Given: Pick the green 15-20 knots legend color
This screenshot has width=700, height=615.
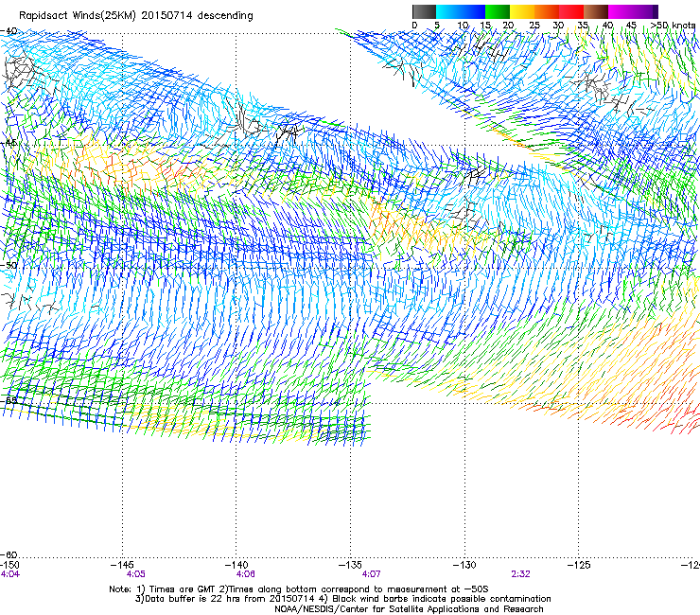Looking at the screenshot, I should pos(498,11).
